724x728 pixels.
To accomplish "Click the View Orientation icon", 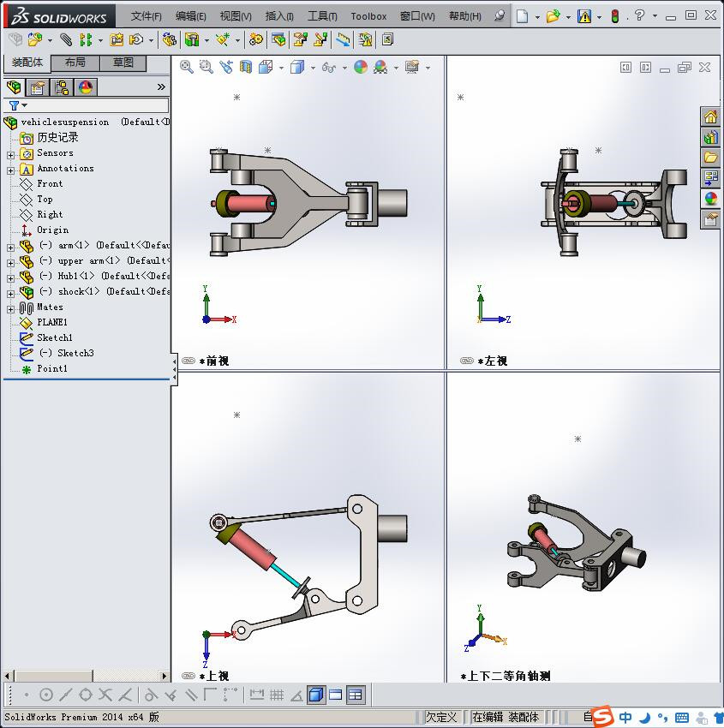I will point(266,68).
